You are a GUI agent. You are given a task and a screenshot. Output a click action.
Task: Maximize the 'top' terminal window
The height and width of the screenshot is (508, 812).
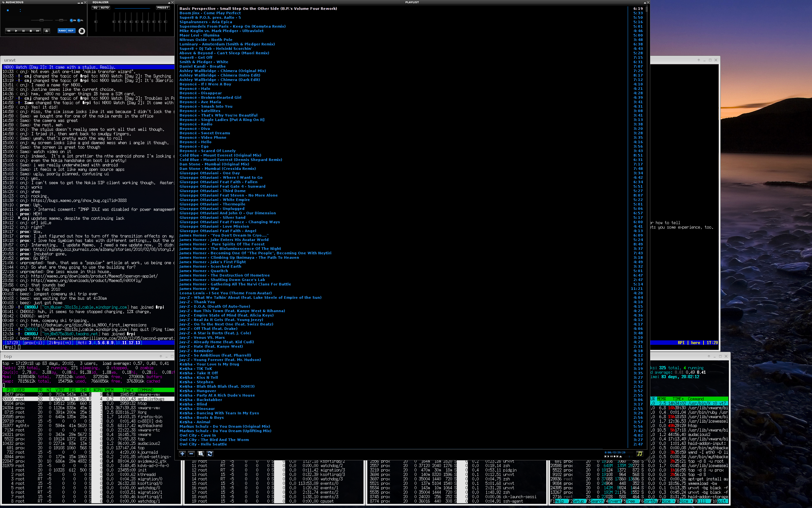pyautogui.click(x=172, y=356)
